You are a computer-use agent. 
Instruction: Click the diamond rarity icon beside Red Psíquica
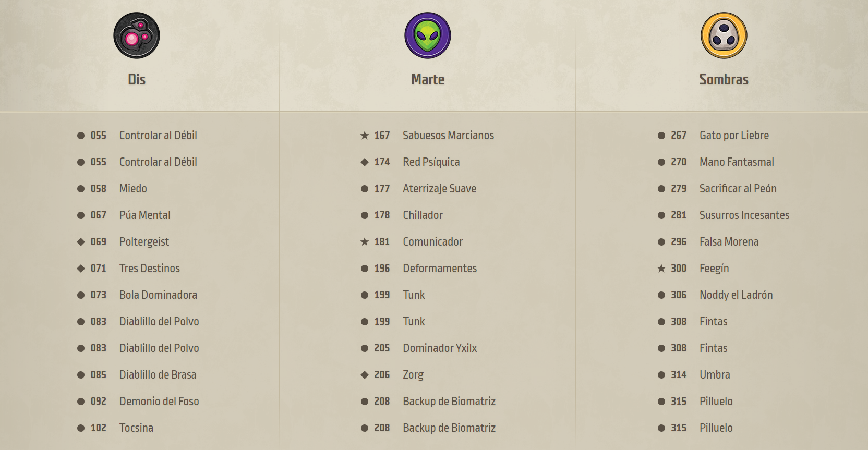click(x=365, y=162)
